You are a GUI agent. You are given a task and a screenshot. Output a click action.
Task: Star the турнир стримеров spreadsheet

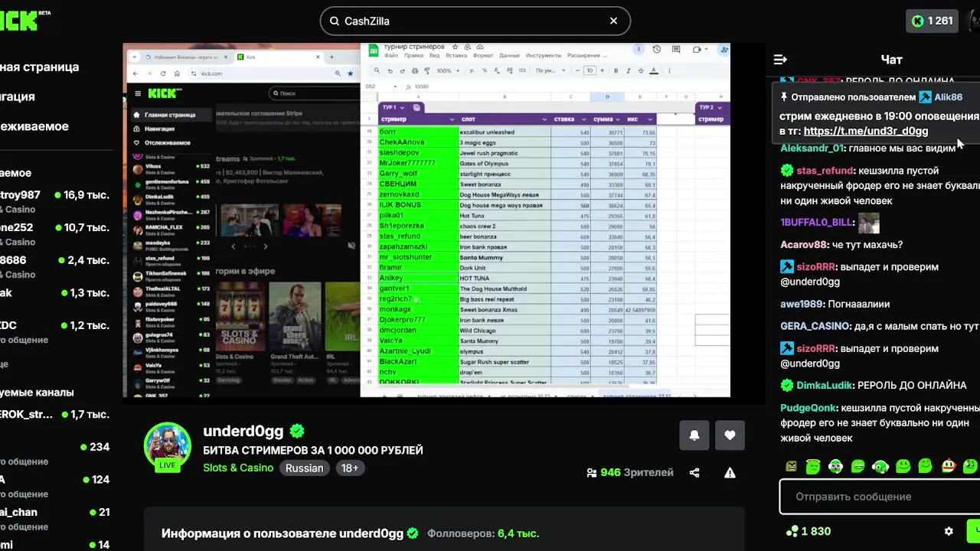(455, 47)
